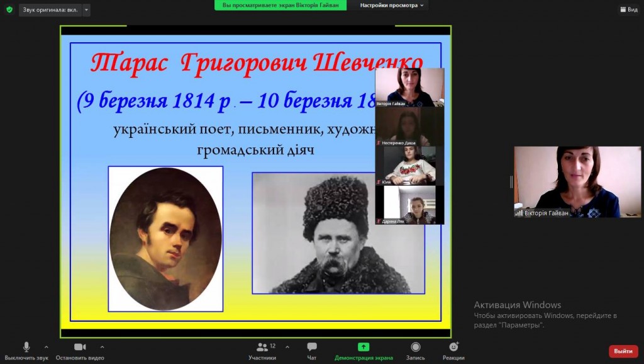Select Дарина Лях video thumbnail
The width and height of the screenshot is (644, 364).
(x=409, y=205)
